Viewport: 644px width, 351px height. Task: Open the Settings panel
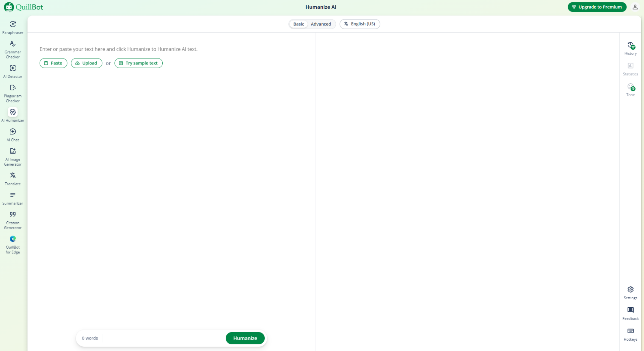tap(630, 293)
